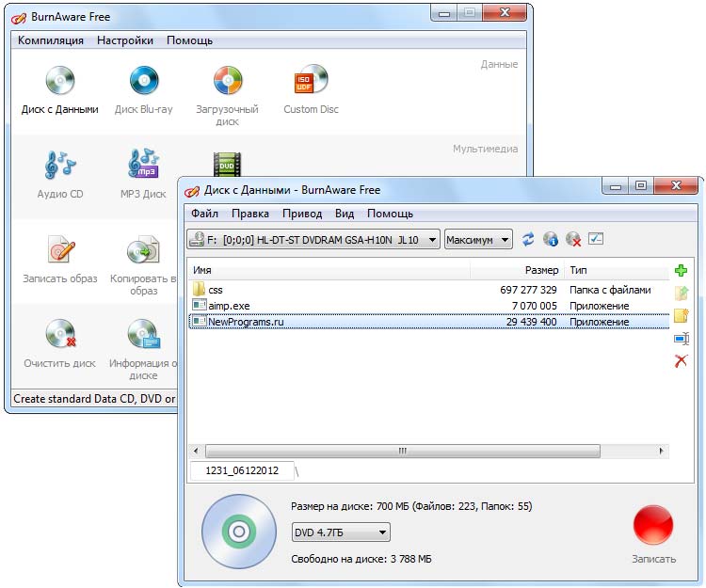Select the NewPrograms.ru file row

(x=428, y=322)
